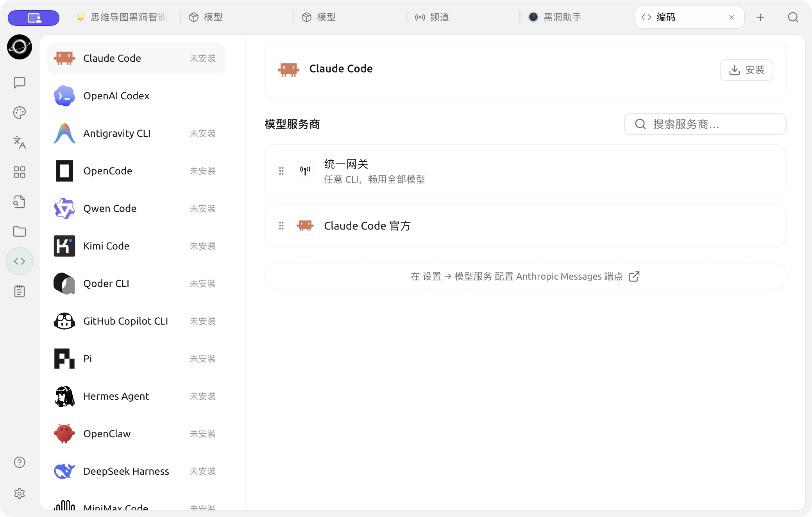Select OpenCode in the tool list
The height and width of the screenshot is (517, 812).
tap(136, 171)
